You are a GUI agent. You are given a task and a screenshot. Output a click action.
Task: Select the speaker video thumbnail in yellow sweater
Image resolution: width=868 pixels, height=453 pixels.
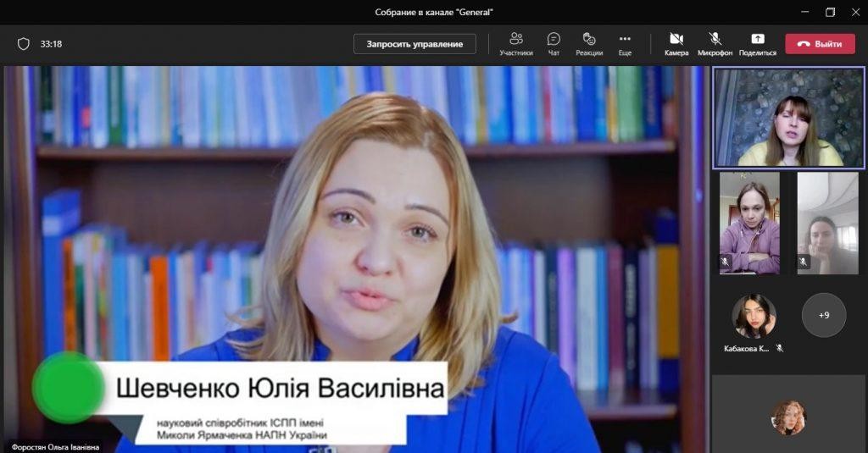click(x=788, y=117)
